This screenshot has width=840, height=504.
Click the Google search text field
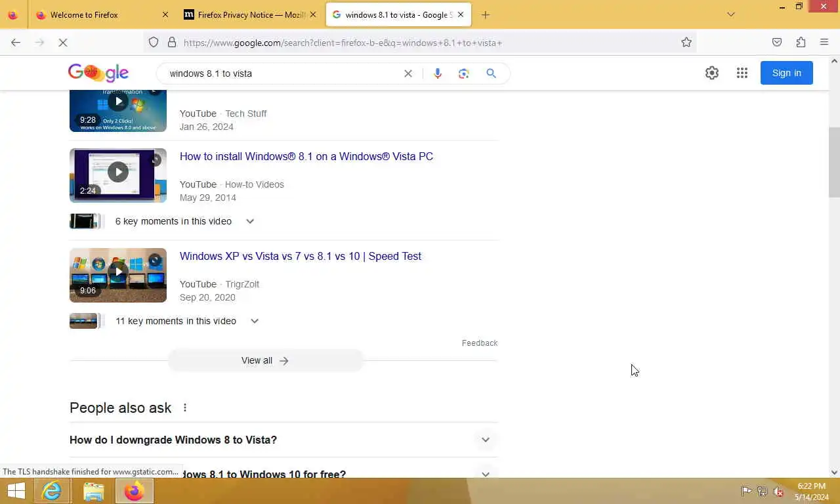[x=282, y=73]
